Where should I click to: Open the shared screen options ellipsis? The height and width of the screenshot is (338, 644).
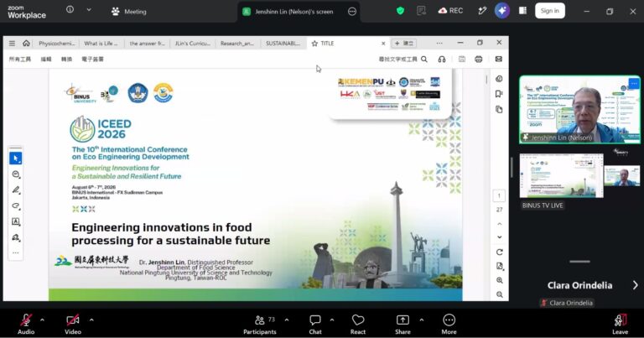(x=352, y=12)
